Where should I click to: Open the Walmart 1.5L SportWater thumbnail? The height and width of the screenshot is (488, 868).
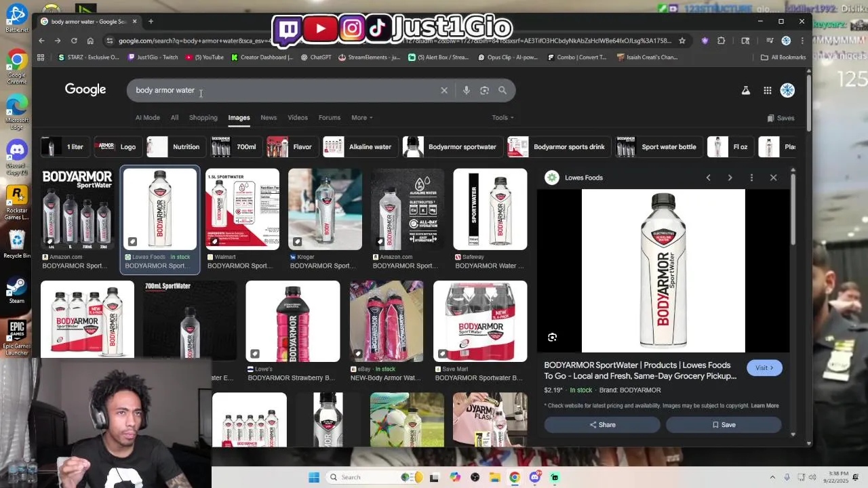[242, 209]
